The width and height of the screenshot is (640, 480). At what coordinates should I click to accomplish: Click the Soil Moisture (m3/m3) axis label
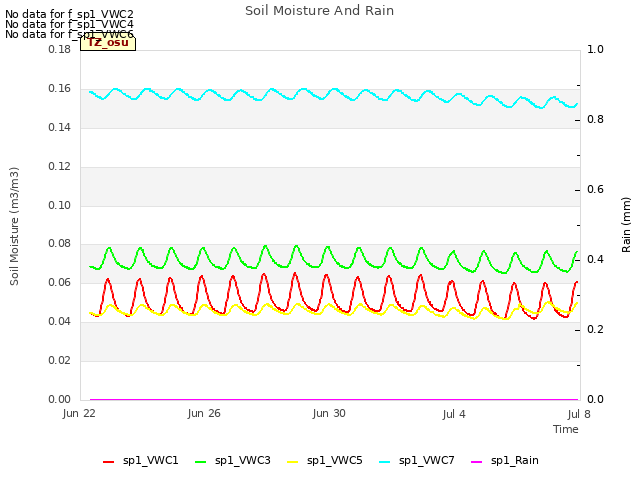click(x=14, y=226)
